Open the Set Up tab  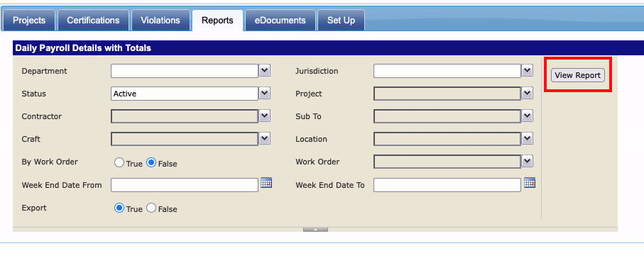pyautogui.click(x=341, y=20)
